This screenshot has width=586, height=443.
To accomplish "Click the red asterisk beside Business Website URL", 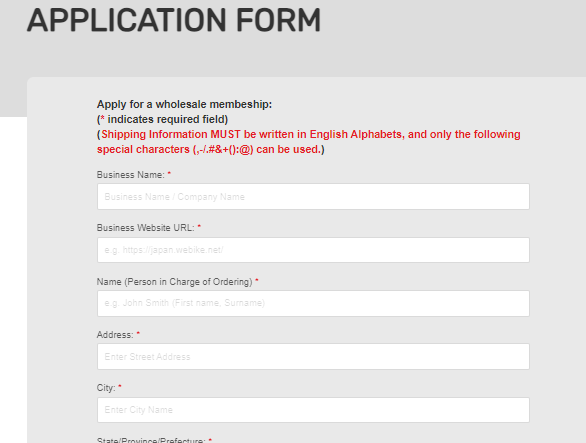I will point(199,227).
